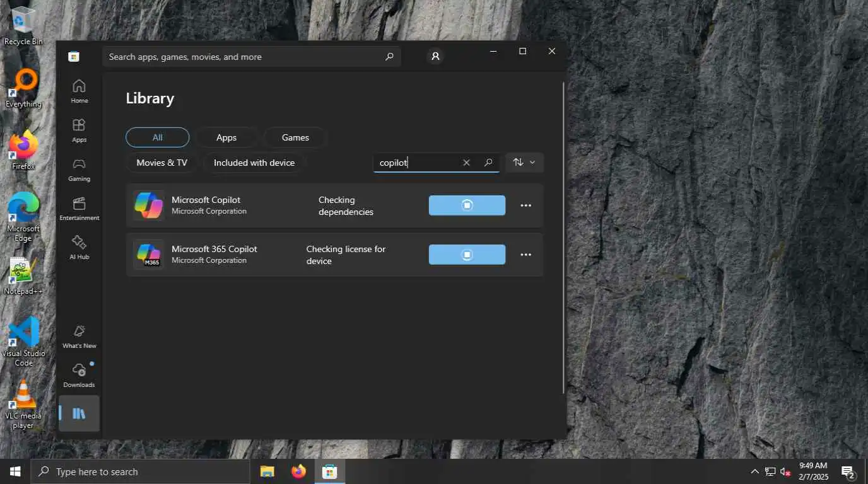Open File Explorer from the taskbar
This screenshot has width=868, height=484.
click(x=267, y=471)
